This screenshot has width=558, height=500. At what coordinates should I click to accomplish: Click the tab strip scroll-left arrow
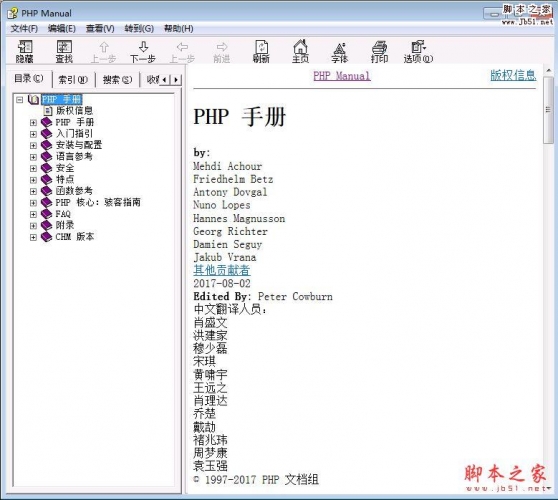click(x=164, y=80)
